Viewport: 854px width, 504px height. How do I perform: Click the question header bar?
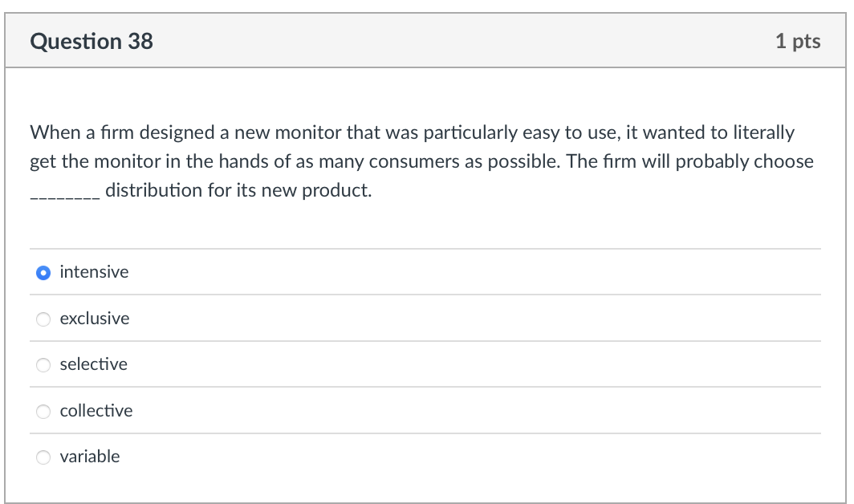[425, 41]
